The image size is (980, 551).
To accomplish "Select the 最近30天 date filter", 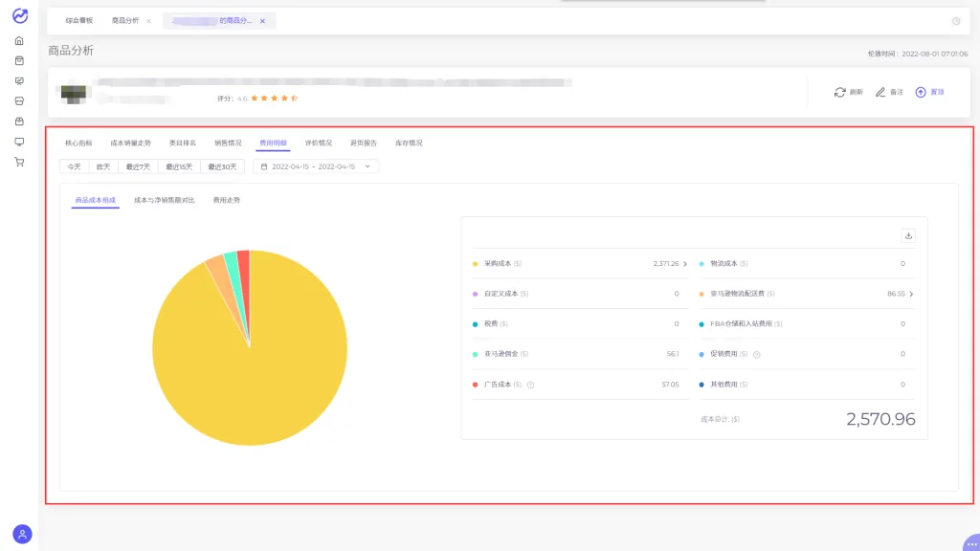I will pyautogui.click(x=222, y=166).
